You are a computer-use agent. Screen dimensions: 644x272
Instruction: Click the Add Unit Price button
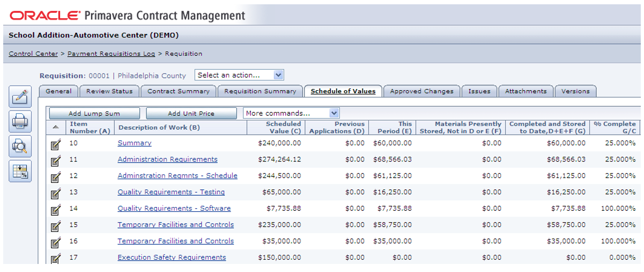point(191,113)
